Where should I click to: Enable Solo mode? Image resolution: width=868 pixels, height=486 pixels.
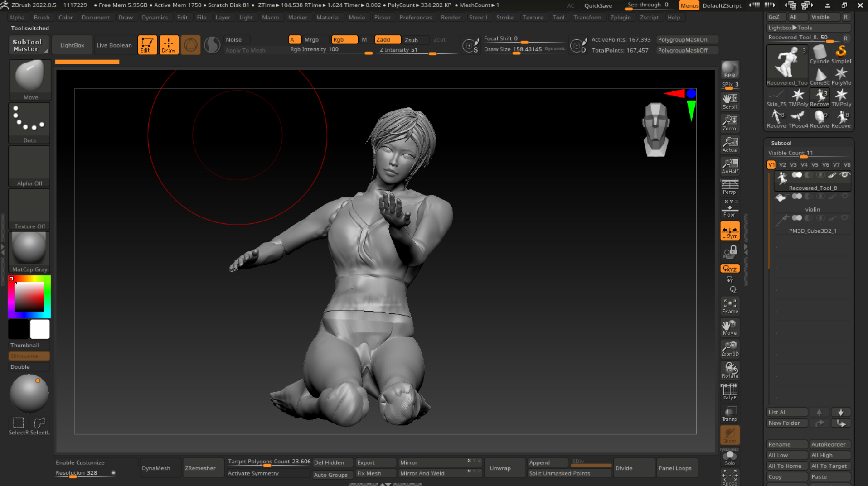(x=729, y=457)
